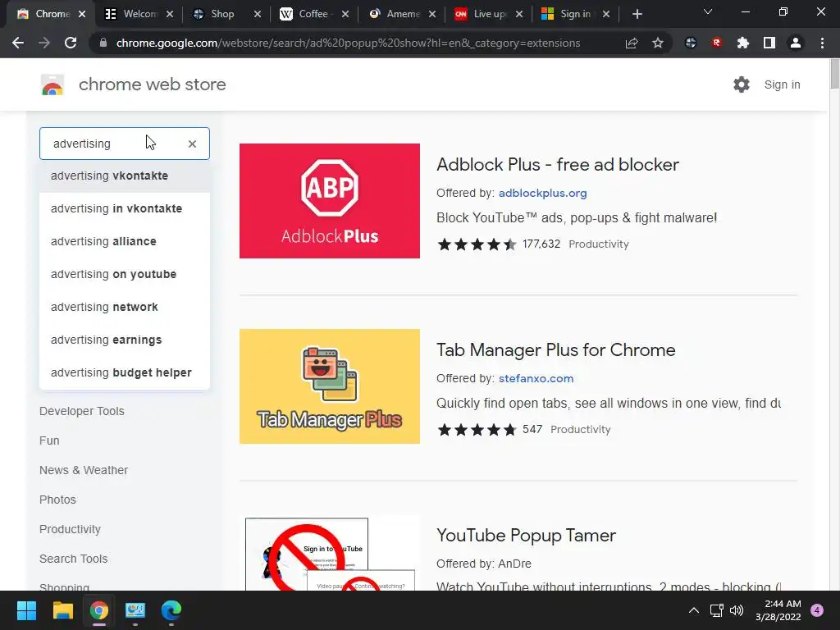Choose suggestion 'advertising alliance'

point(125,241)
